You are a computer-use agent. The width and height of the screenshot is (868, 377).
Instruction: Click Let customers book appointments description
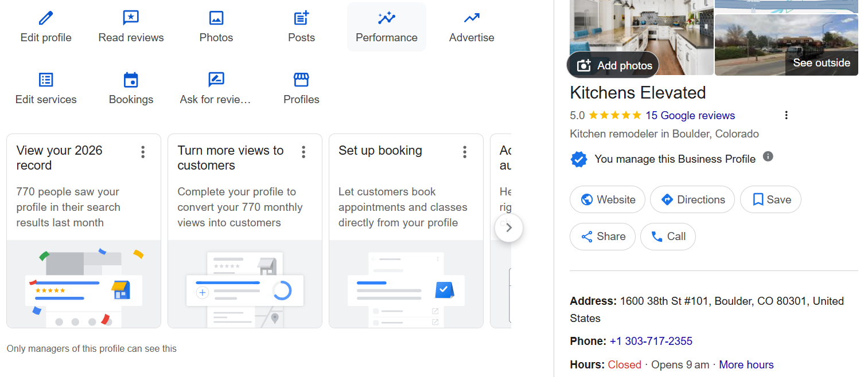tap(403, 207)
